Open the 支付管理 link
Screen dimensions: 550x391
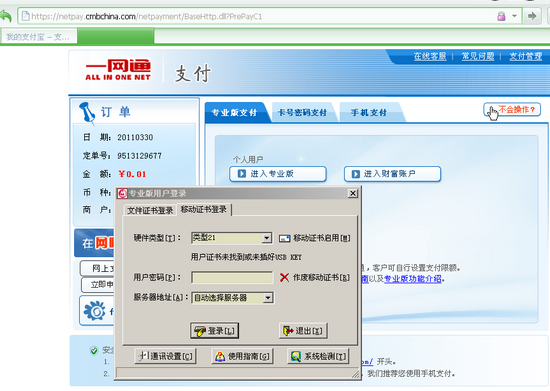pos(525,56)
